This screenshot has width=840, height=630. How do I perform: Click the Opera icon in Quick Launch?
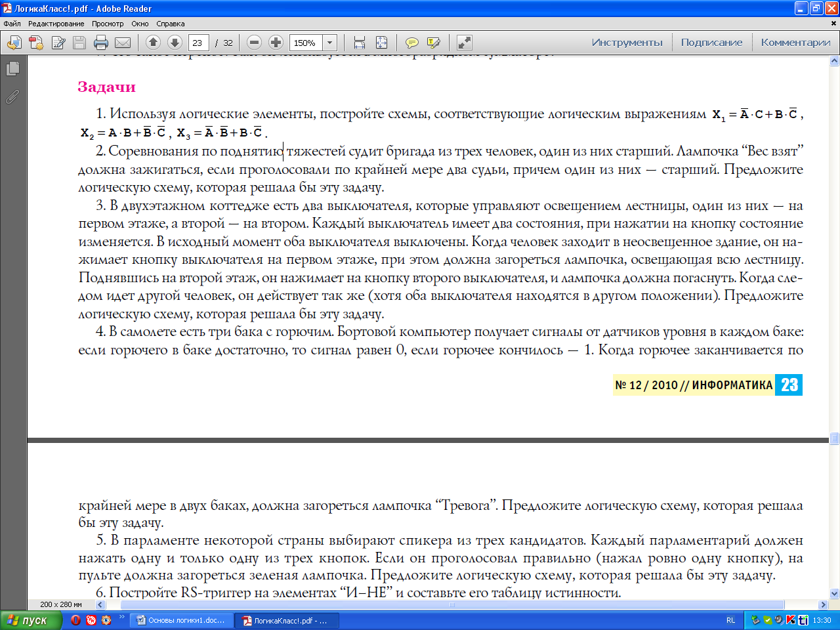coord(76,620)
